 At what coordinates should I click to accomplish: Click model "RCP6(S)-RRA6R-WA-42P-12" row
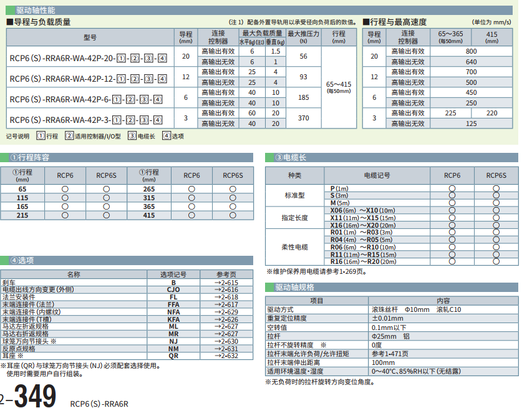pyautogui.click(x=88, y=79)
